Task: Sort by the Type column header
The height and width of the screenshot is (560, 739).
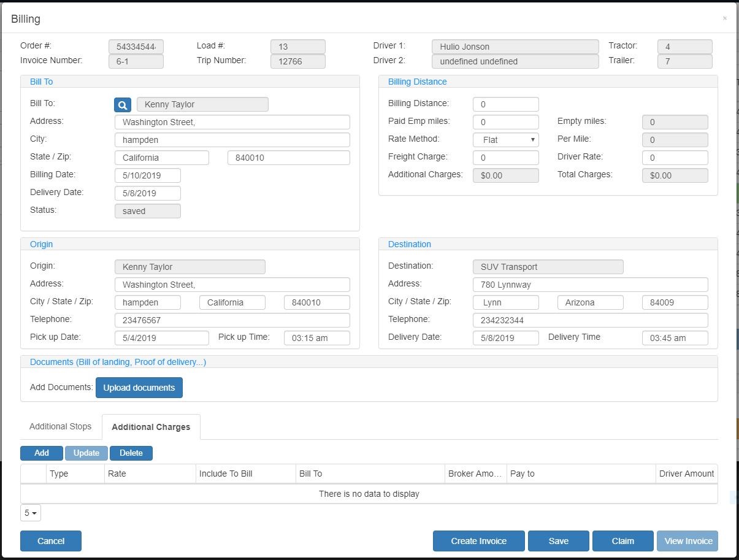Action: point(75,474)
